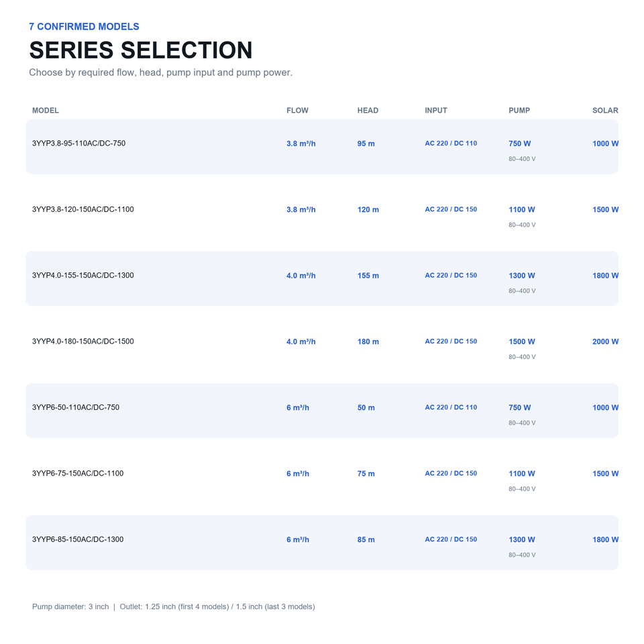The image size is (644, 644).
Task: Click the 155 m head value
Action: (368, 276)
